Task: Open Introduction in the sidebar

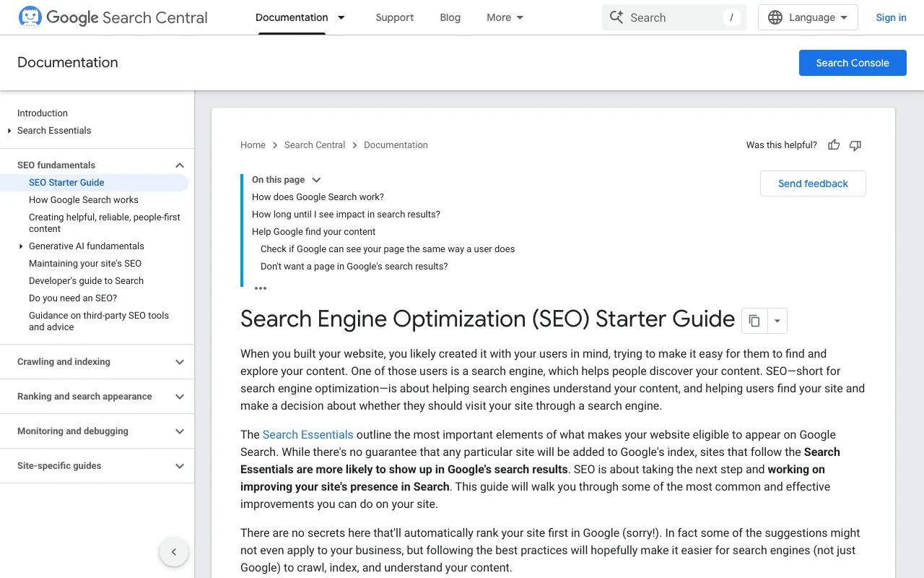Action: point(43,113)
